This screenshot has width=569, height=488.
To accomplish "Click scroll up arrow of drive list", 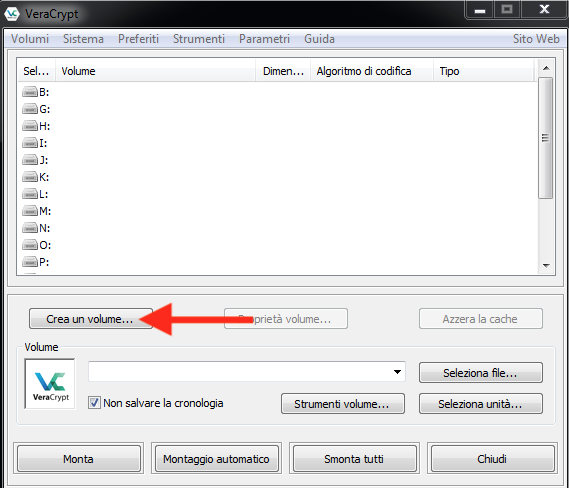I will coord(546,68).
